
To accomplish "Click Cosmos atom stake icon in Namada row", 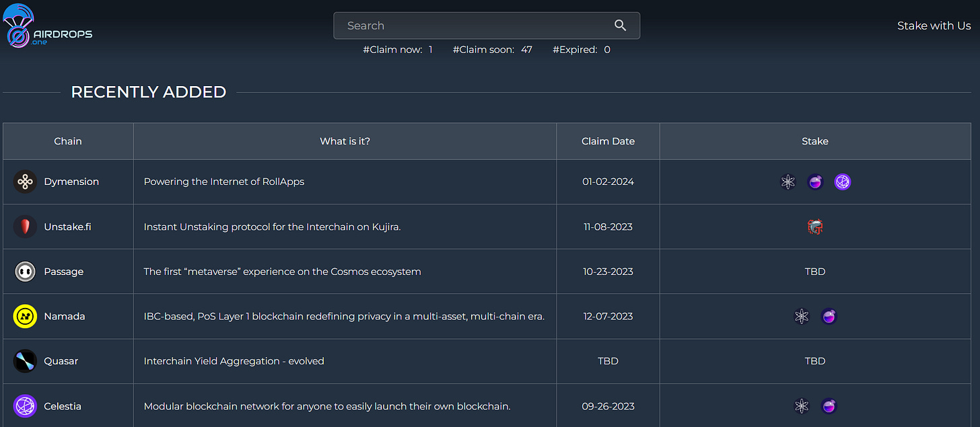I will coord(802,316).
